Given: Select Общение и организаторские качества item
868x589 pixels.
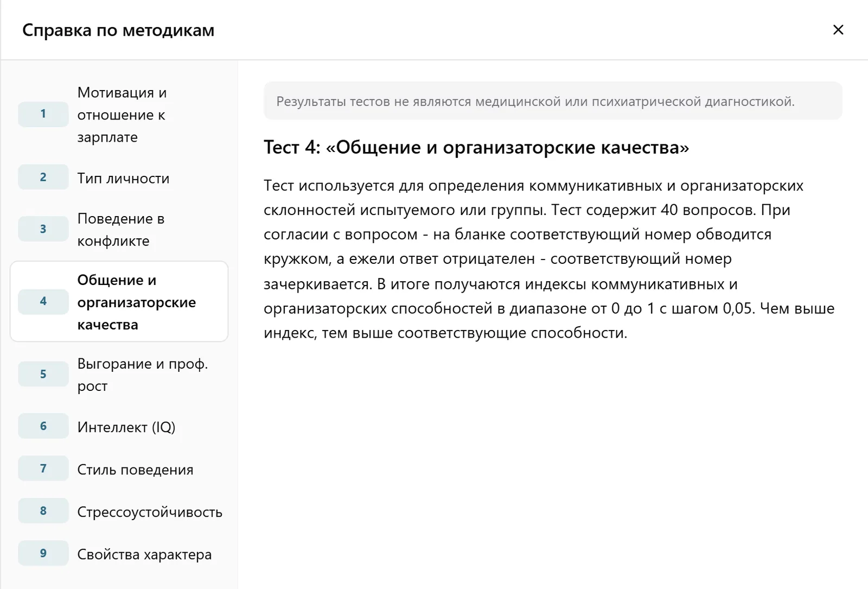Looking at the screenshot, I should click(x=119, y=302).
